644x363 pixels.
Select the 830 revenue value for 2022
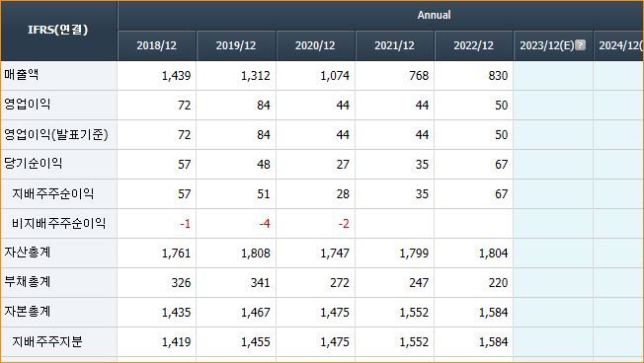coord(498,76)
